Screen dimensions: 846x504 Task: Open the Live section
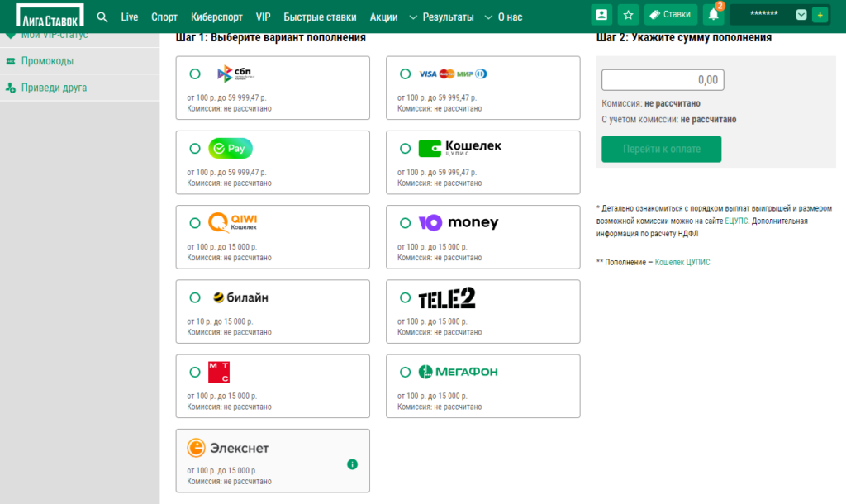click(x=130, y=17)
